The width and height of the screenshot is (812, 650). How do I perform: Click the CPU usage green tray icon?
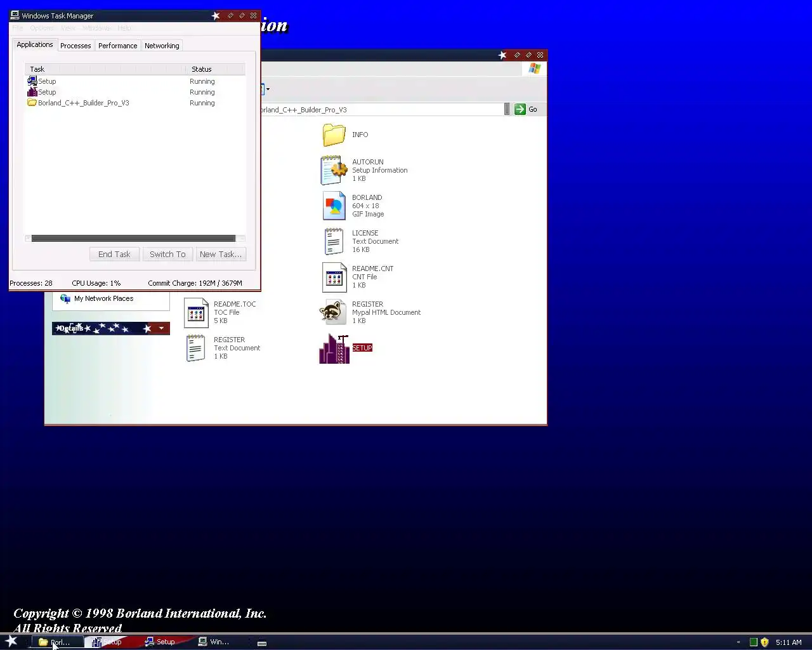(754, 642)
